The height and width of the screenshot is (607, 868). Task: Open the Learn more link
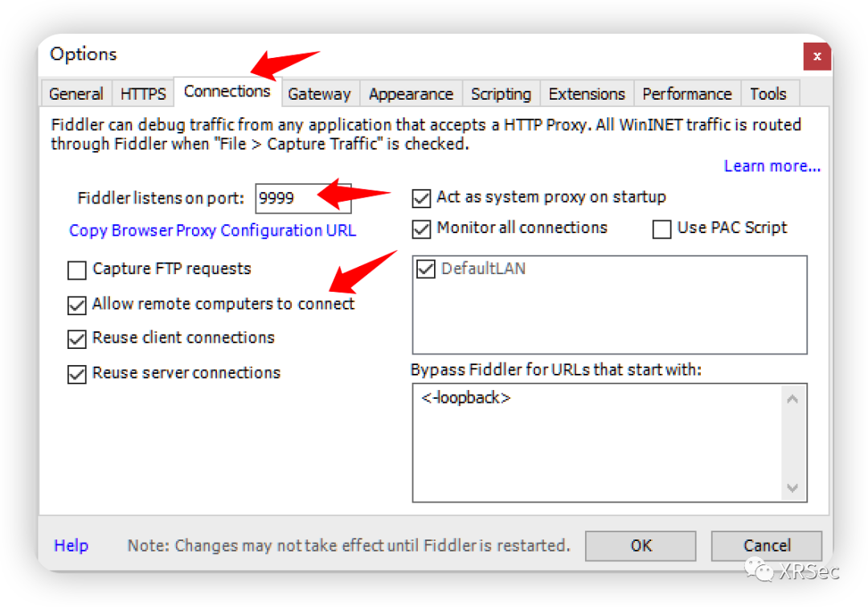coord(772,166)
